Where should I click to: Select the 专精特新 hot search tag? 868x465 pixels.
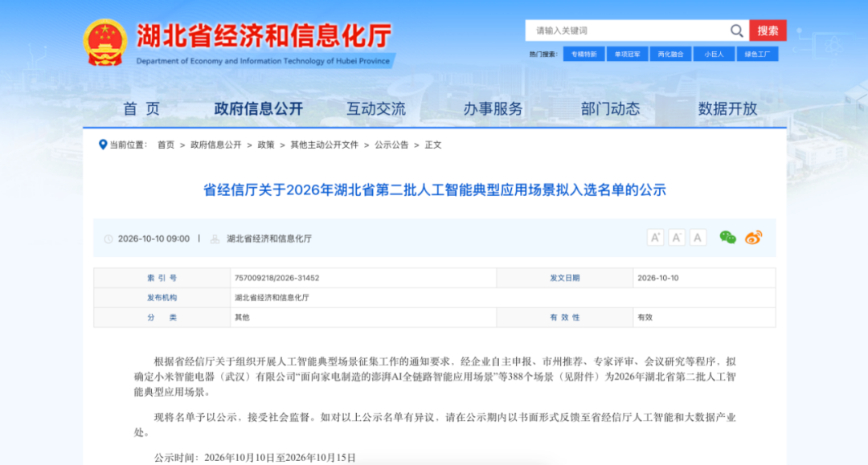[x=584, y=54]
